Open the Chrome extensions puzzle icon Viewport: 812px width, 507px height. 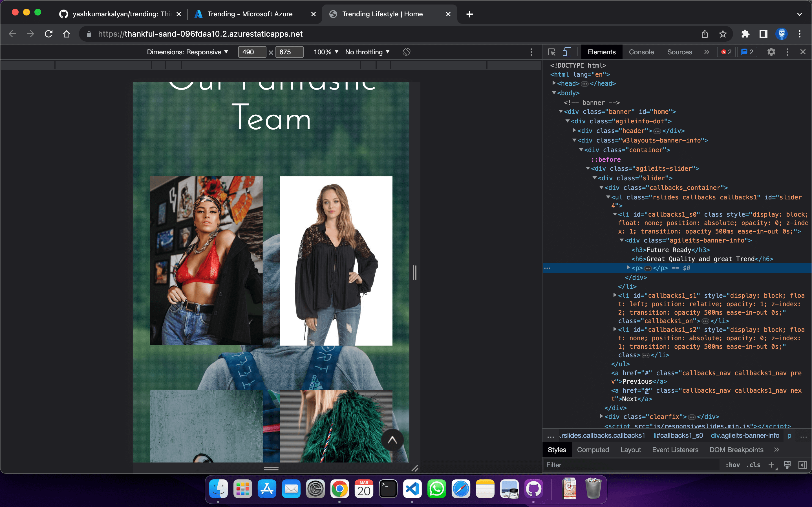point(745,34)
